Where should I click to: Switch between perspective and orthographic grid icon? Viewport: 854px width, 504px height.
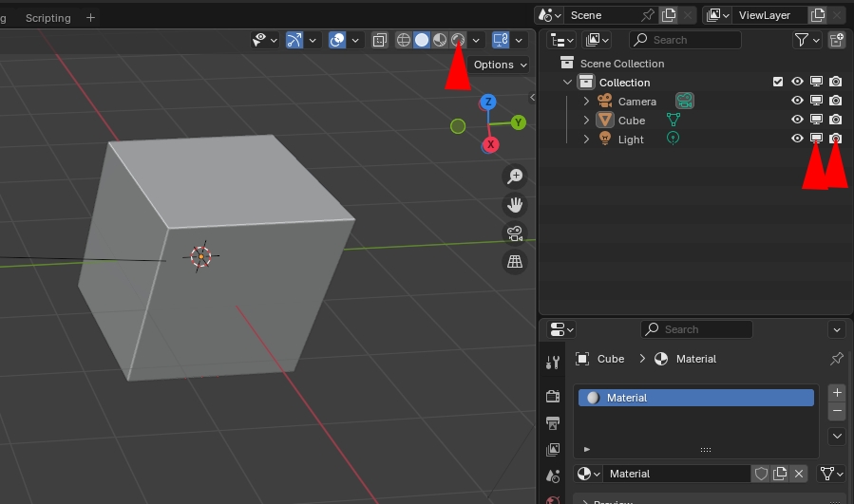click(x=516, y=262)
